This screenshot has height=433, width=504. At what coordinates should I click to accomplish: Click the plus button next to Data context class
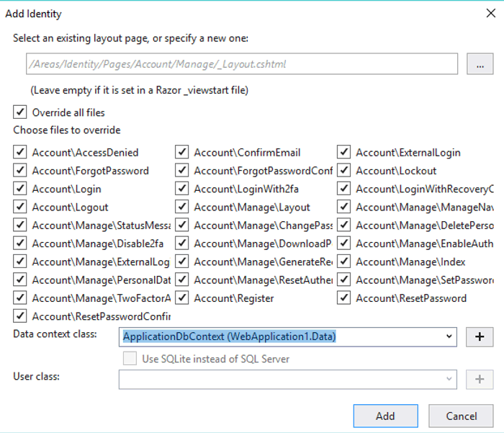480,336
